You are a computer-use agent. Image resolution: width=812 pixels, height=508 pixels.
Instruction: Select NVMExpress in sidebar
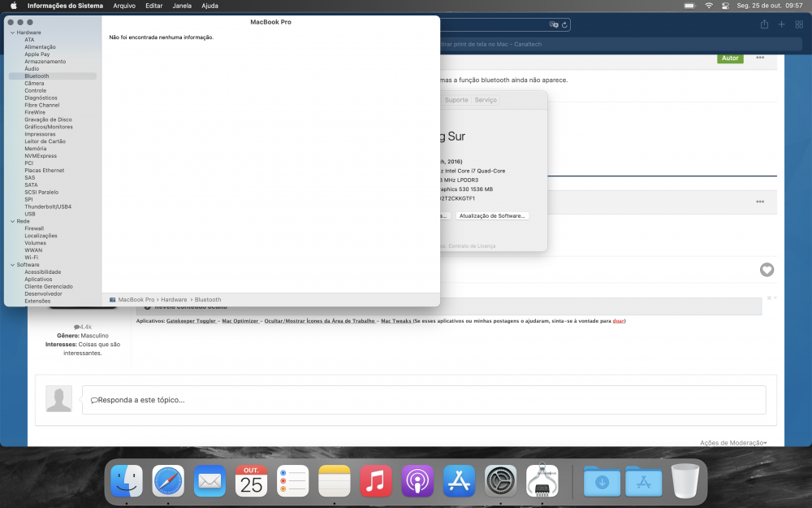pyautogui.click(x=41, y=155)
